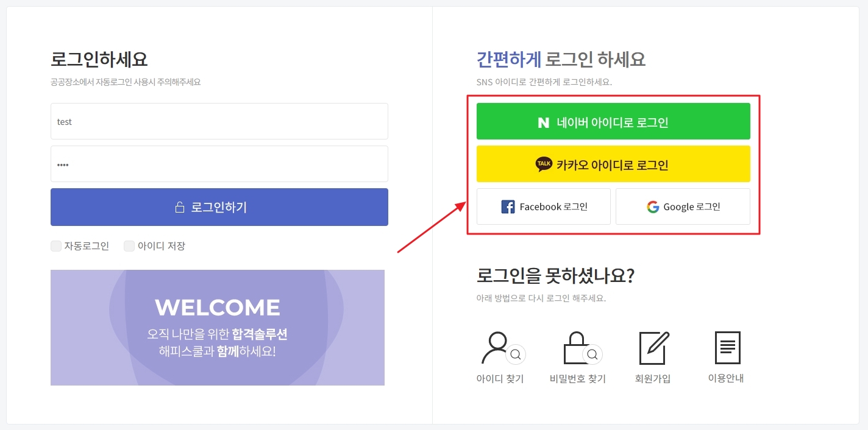The height and width of the screenshot is (430, 868).
Task: Choose Facebook 로그인 button
Action: coord(543,206)
